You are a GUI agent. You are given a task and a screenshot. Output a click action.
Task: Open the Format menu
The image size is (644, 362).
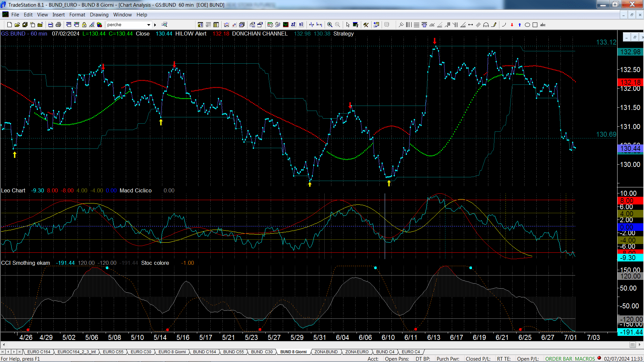click(x=77, y=15)
